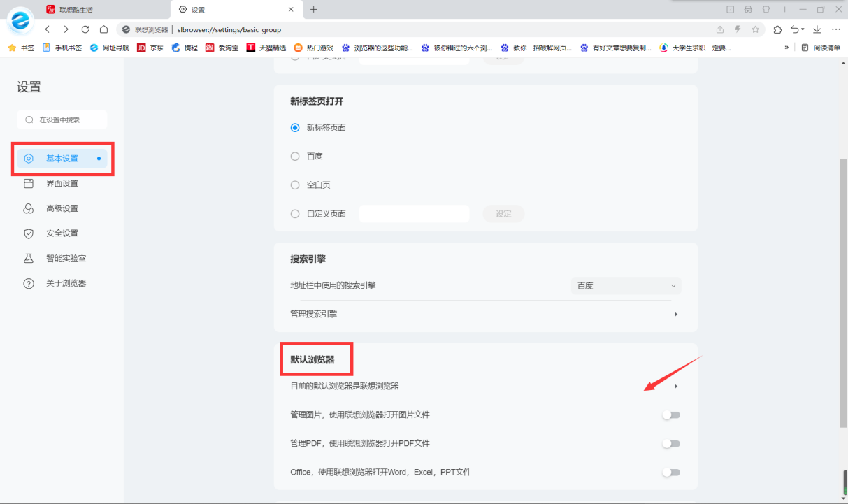Viewport: 848px width, 504px height.
Task: Select the 自定义页面 radio option
Action: point(295,214)
